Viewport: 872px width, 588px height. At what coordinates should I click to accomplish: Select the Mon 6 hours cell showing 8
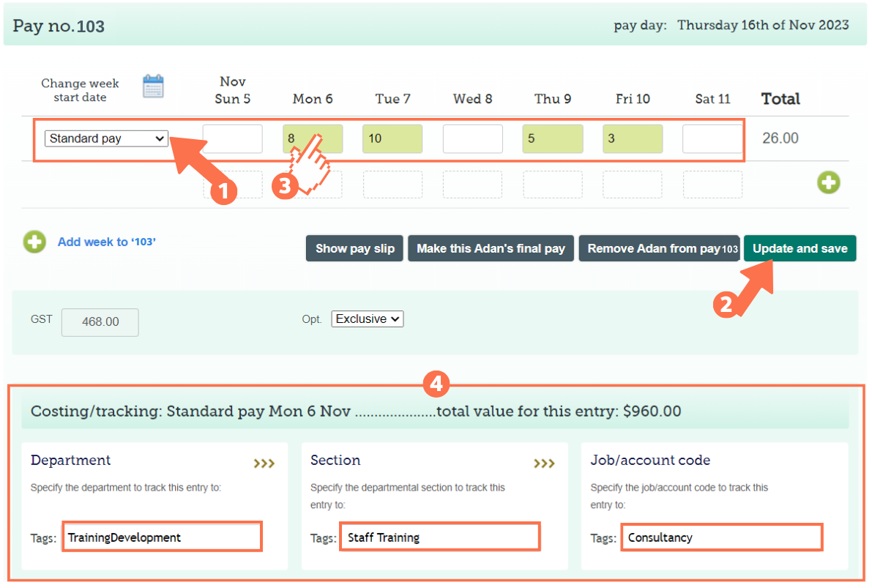(x=313, y=138)
